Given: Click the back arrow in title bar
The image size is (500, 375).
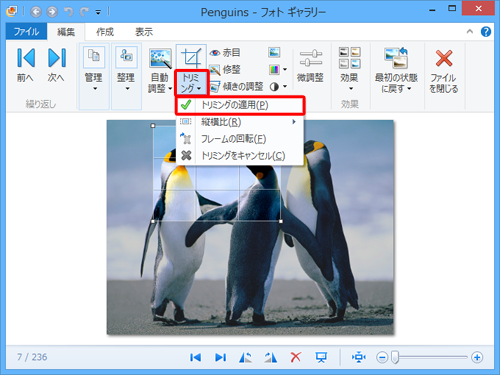Looking at the screenshot, I should tap(36, 12).
